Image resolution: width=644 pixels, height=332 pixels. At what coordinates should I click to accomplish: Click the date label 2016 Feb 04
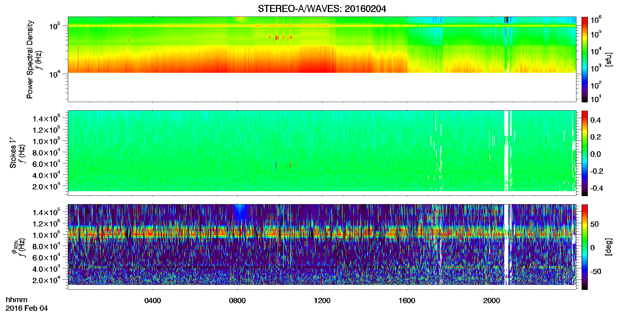coord(27,308)
